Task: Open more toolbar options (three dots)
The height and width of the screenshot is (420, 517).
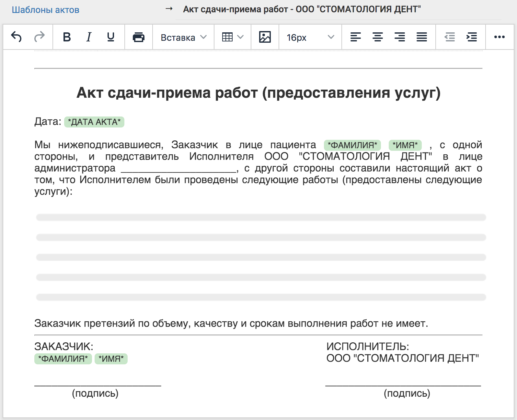Action: pyautogui.click(x=500, y=37)
